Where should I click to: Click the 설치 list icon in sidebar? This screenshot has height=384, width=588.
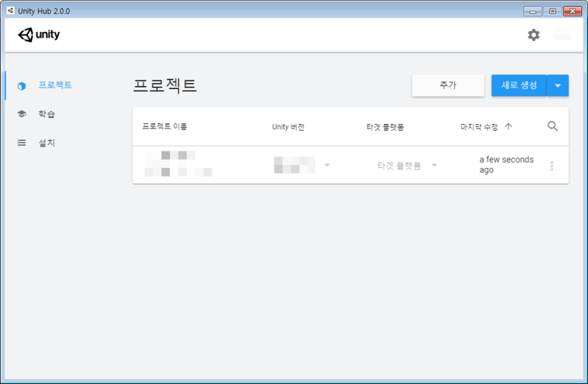22,142
